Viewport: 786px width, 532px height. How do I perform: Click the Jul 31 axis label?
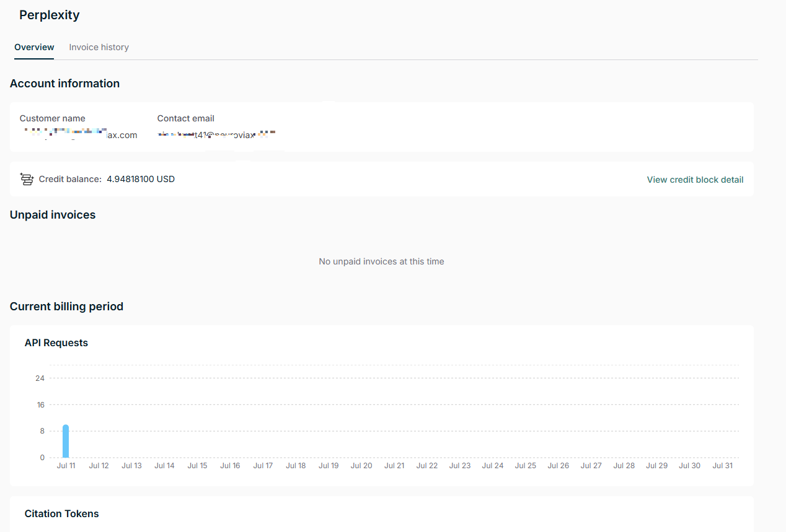(x=723, y=466)
